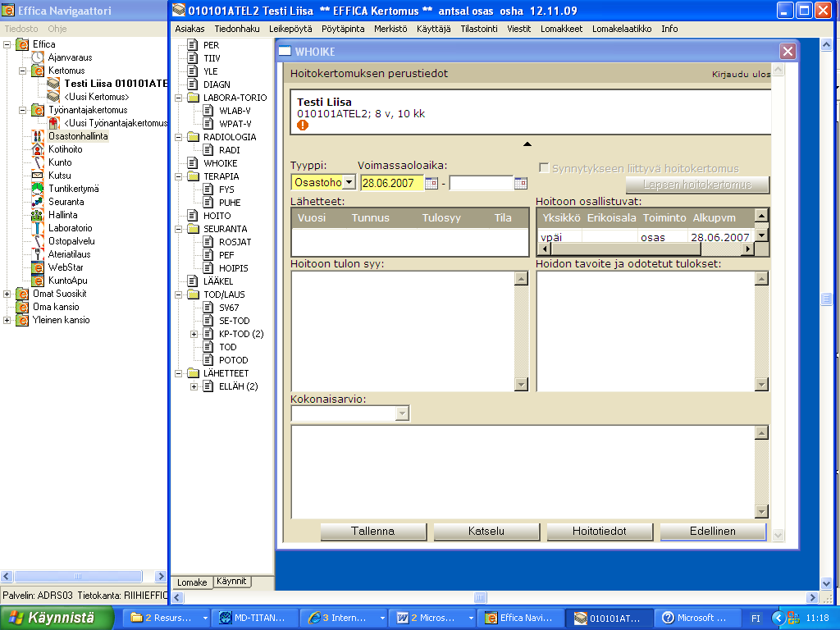
Task: Open the Tiedonhaku menu
Action: click(x=237, y=29)
